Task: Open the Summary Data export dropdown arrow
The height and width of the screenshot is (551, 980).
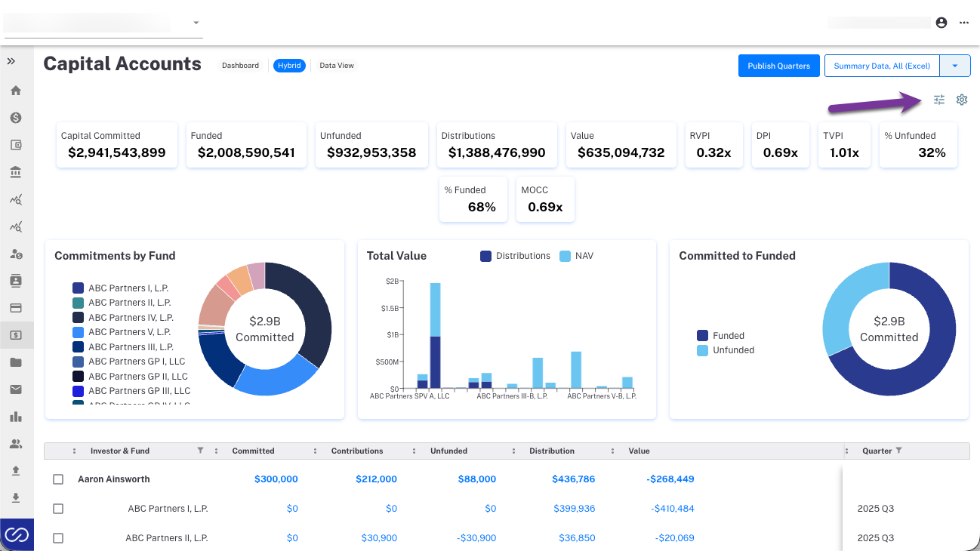Action: point(955,66)
